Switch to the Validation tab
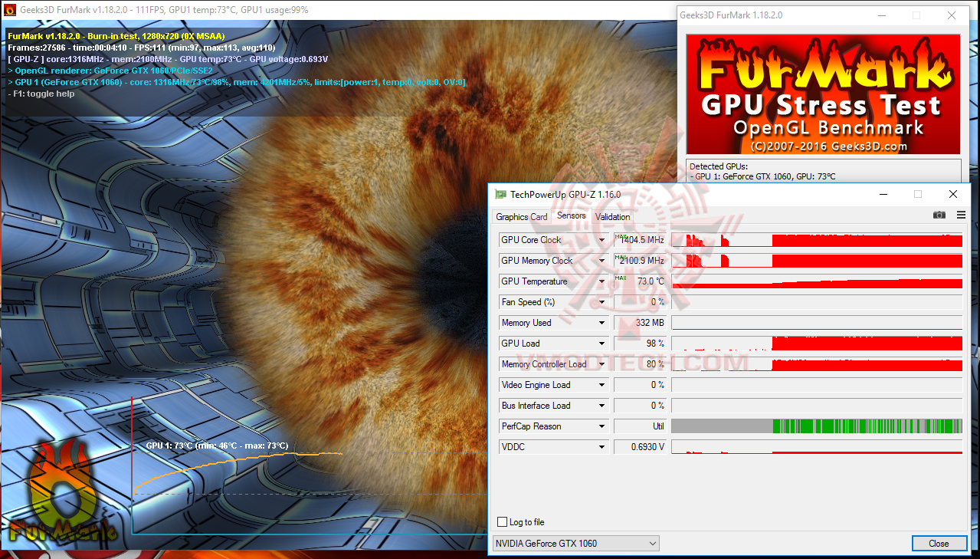 tap(613, 217)
